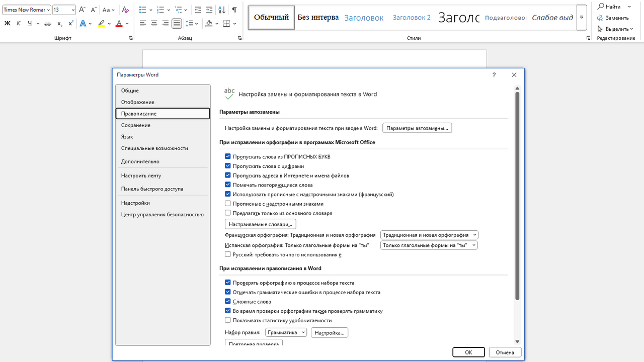Click the dialog scrollbar down arrow

click(x=517, y=341)
